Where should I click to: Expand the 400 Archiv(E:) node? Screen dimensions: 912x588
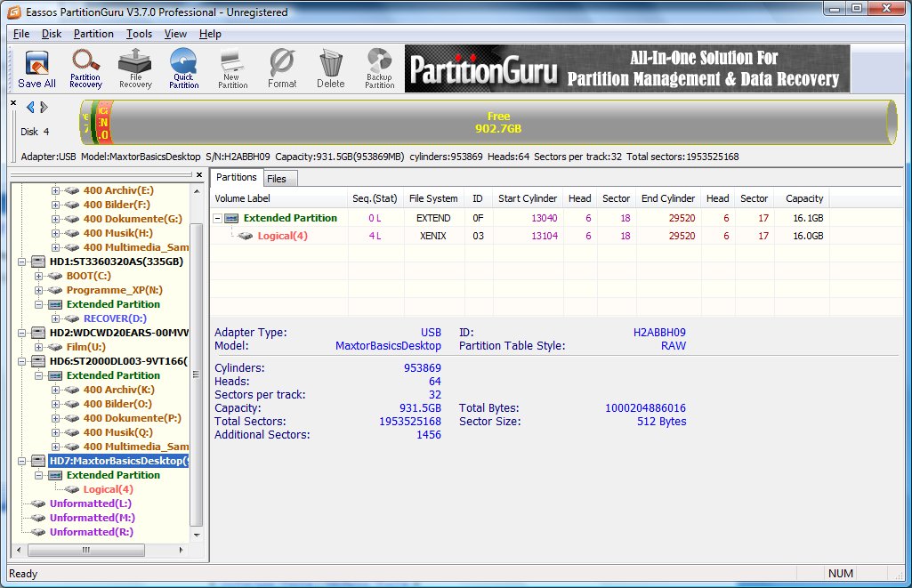click(x=55, y=190)
